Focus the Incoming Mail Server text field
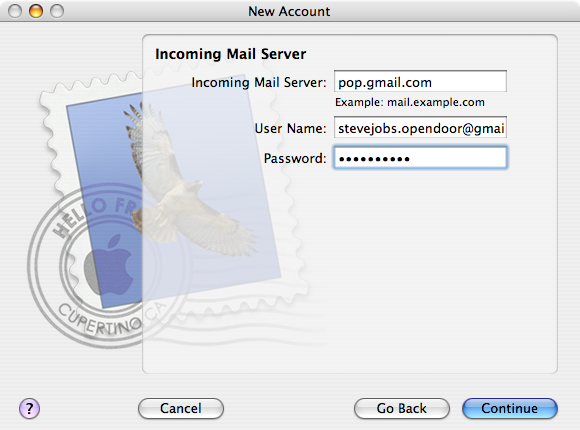Image resolution: width=580 pixels, height=430 pixels. (x=420, y=81)
